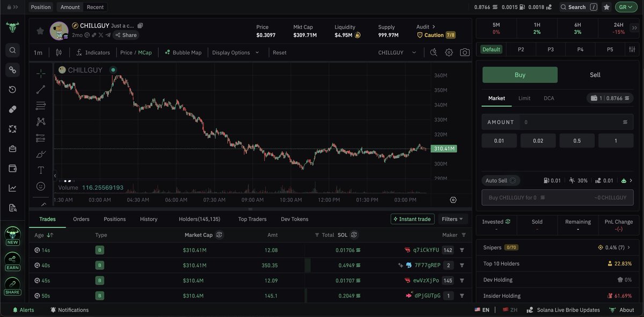Toggle the Instant trade option
The image size is (644, 317).
coord(412,219)
